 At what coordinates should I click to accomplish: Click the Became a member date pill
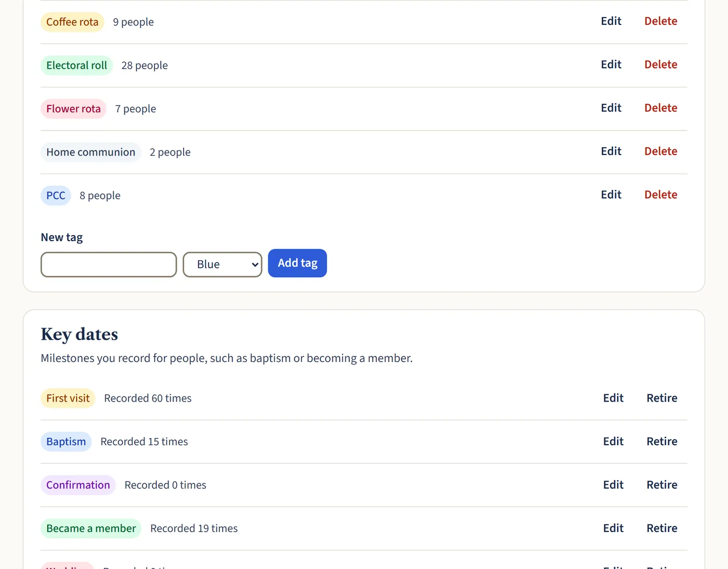(91, 528)
